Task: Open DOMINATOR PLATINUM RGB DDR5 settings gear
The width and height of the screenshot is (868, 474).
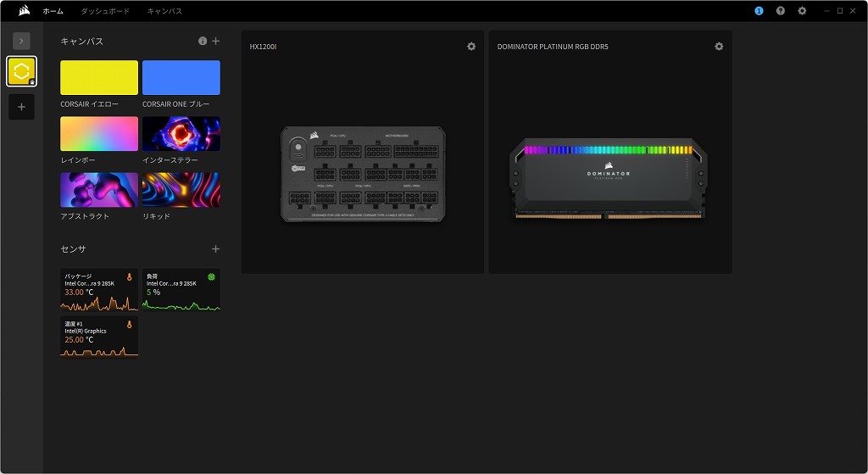Action: (719, 47)
